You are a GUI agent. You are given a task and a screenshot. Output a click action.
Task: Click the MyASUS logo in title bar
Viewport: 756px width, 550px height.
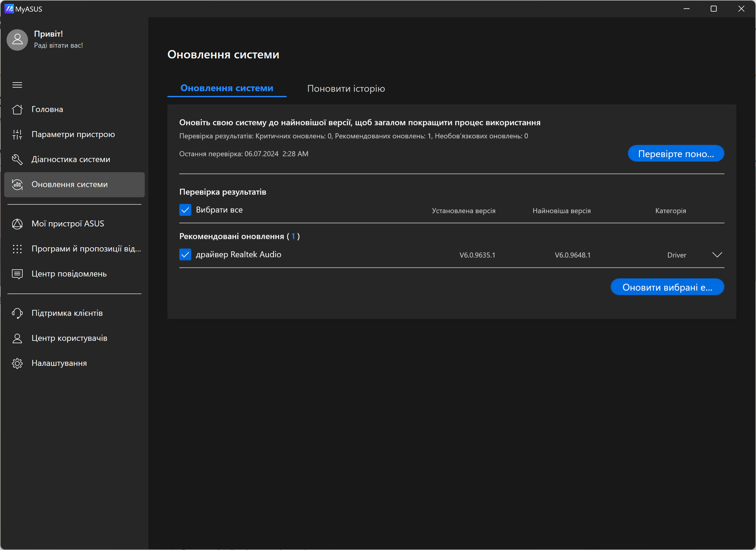[x=9, y=9]
